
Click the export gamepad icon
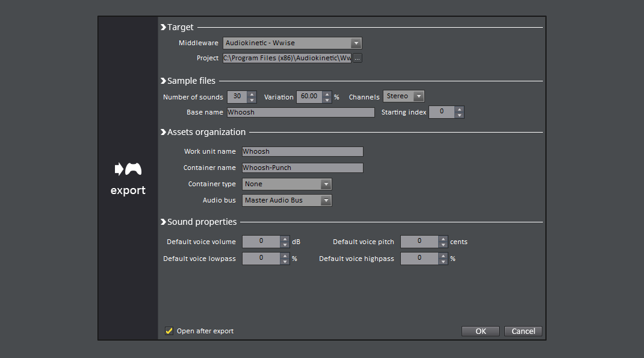tap(128, 169)
